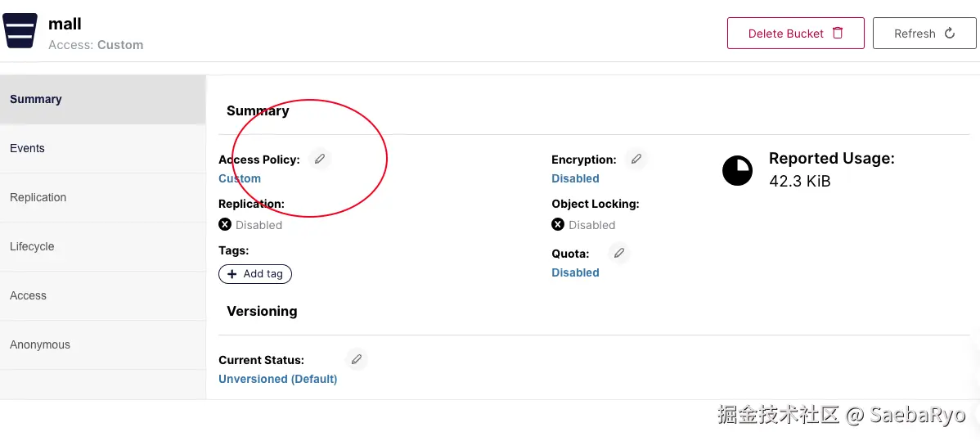Click the Refresh button
980x441 pixels.
pyautogui.click(x=924, y=34)
